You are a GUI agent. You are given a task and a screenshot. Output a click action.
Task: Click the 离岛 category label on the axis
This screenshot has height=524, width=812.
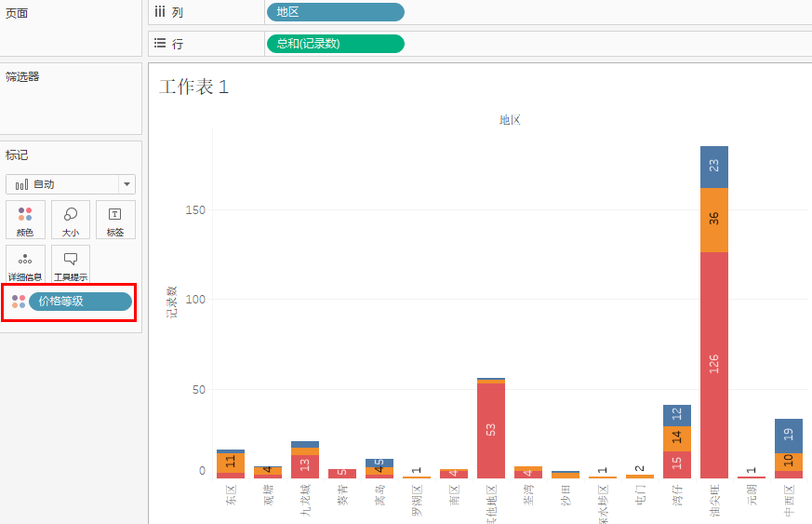(x=379, y=495)
